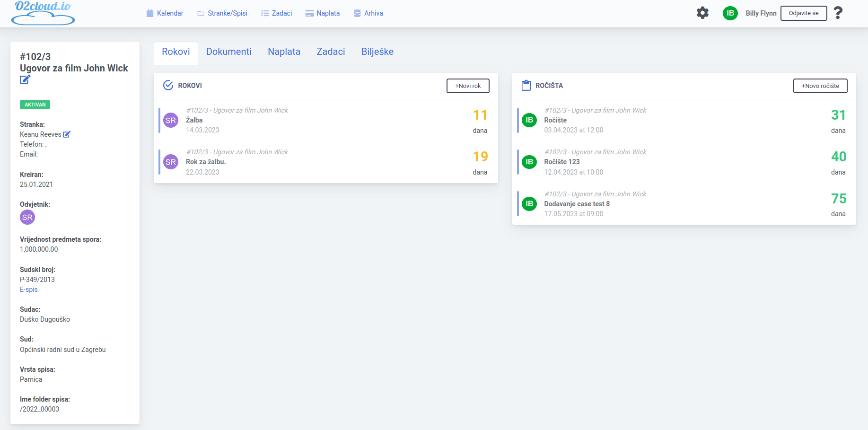Edit client Keanu Reeves via pencil icon
Viewport: 868px width, 430px height.
pyautogui.click(x=67, y=134)
